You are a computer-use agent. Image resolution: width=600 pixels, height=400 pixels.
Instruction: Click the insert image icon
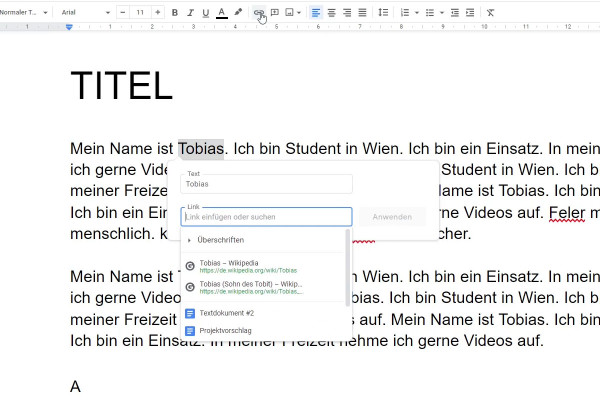(290, 13)
